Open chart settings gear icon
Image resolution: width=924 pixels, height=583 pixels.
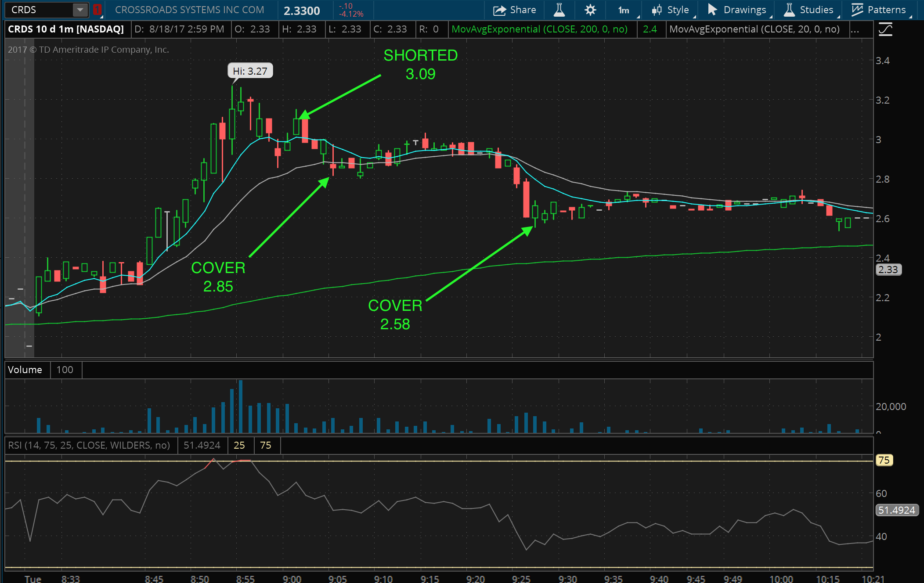click(x=590, y=10)
